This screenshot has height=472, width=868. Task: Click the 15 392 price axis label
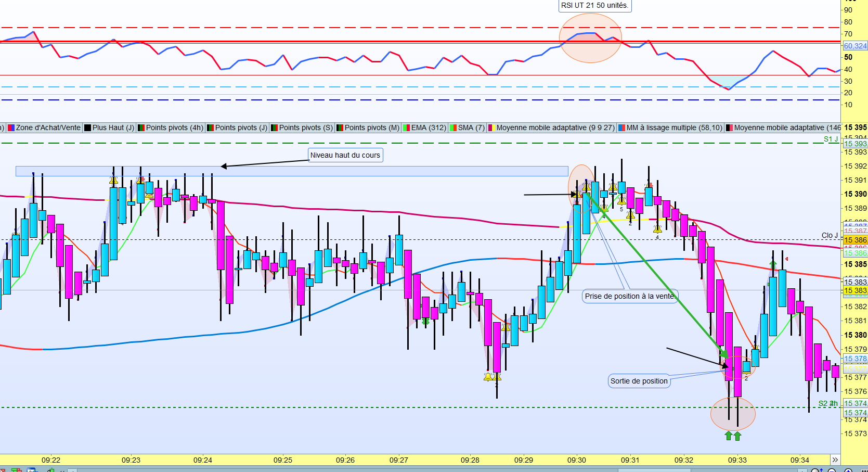click(856, 166)
